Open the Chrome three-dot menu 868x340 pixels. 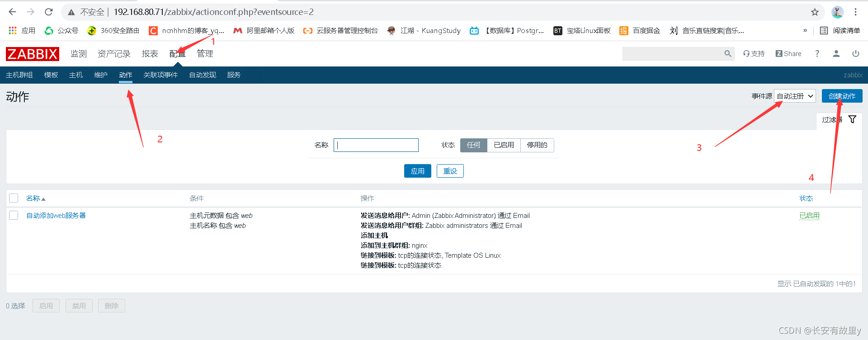pyautogui.click(x=855, y=12)
